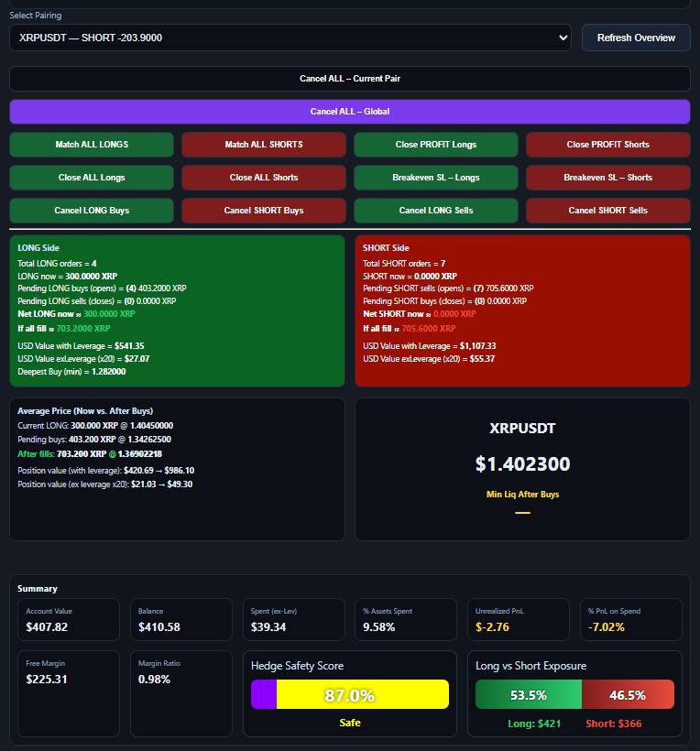Click the short USD Value with Leverage $1,107.33
Image resolution: width=700 pixels, height=751 pixels.
point(430,346)
